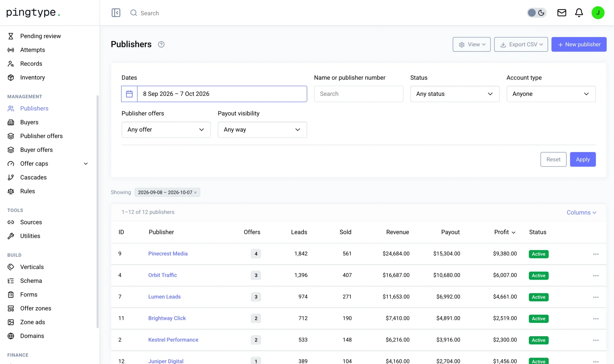The height and width of the screenshot is (364, 614).
Task: Open Inventory in sidebar
Action: [x=33, y=77]
